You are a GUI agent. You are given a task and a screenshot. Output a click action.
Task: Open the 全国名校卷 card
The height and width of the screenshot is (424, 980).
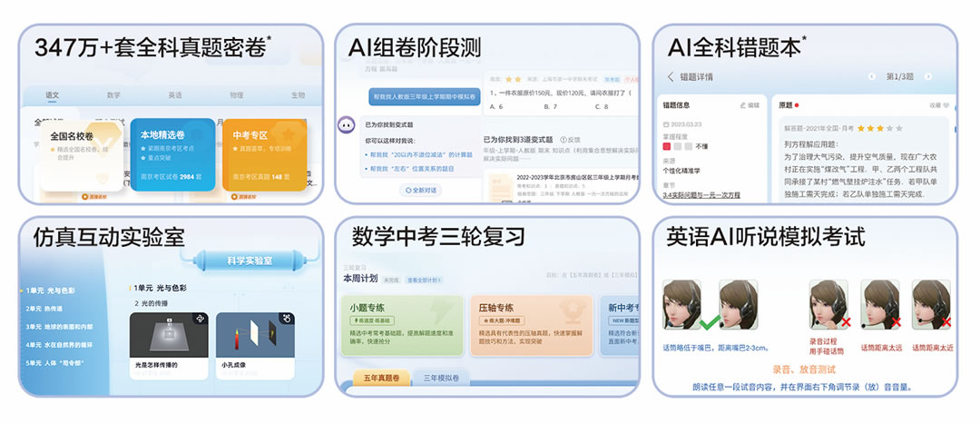click(x=82, y=156)
